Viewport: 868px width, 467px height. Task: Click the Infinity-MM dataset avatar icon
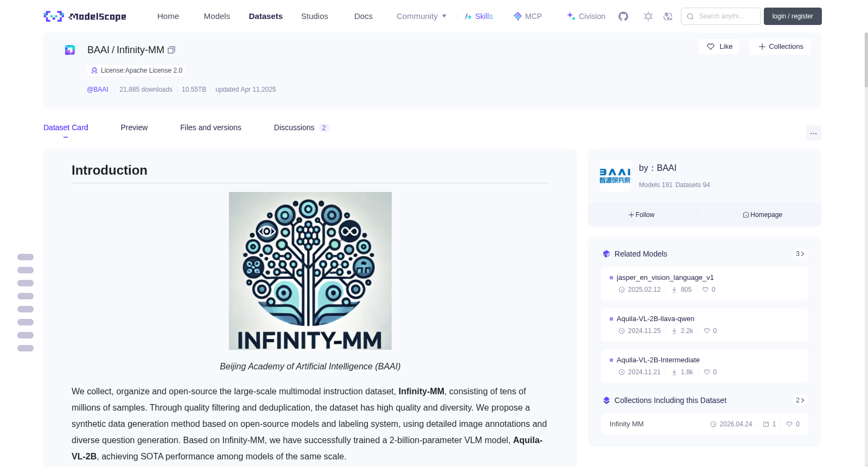(70, 50)
